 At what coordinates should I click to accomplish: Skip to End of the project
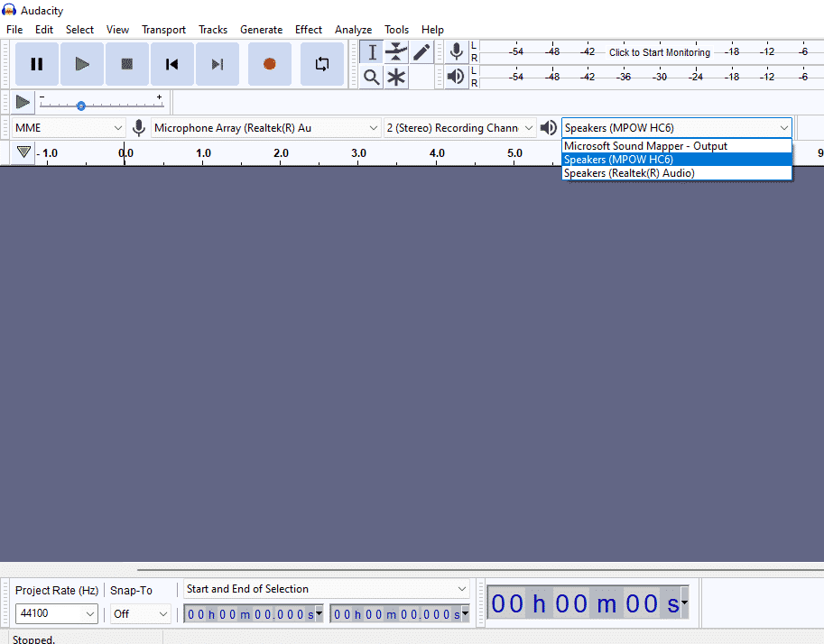pyautogui.click(x=218, y=64)
